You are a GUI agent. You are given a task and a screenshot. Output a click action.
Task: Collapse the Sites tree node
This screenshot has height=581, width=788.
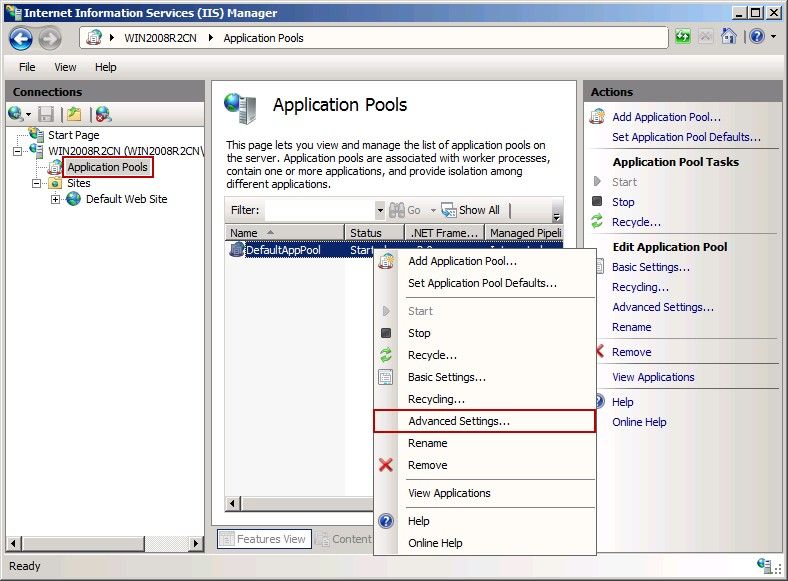point(37,183)
